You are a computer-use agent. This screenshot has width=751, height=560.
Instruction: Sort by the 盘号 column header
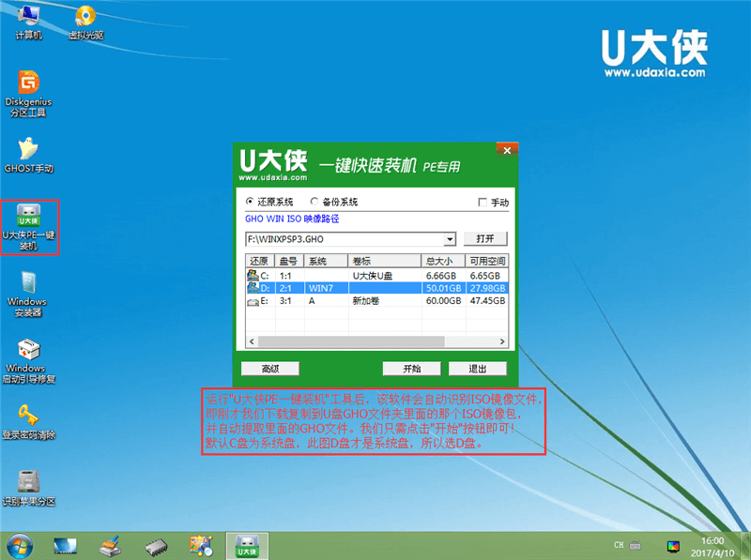click(x=289, y=261)
